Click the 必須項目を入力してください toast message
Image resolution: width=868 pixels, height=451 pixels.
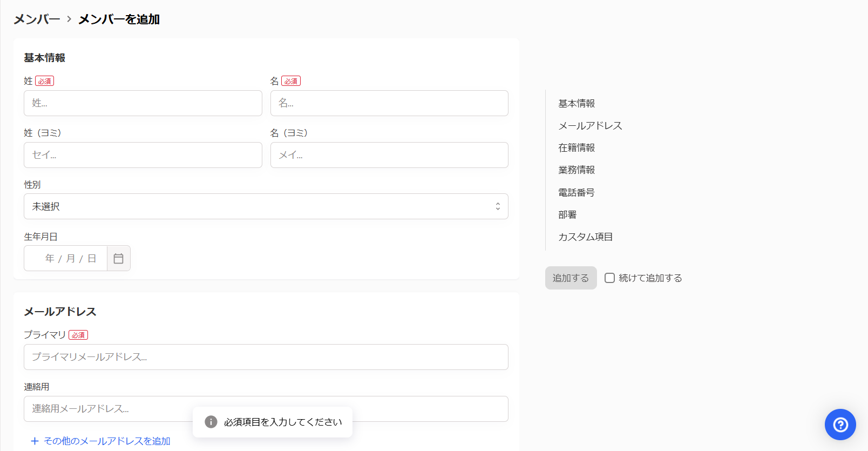273,422
